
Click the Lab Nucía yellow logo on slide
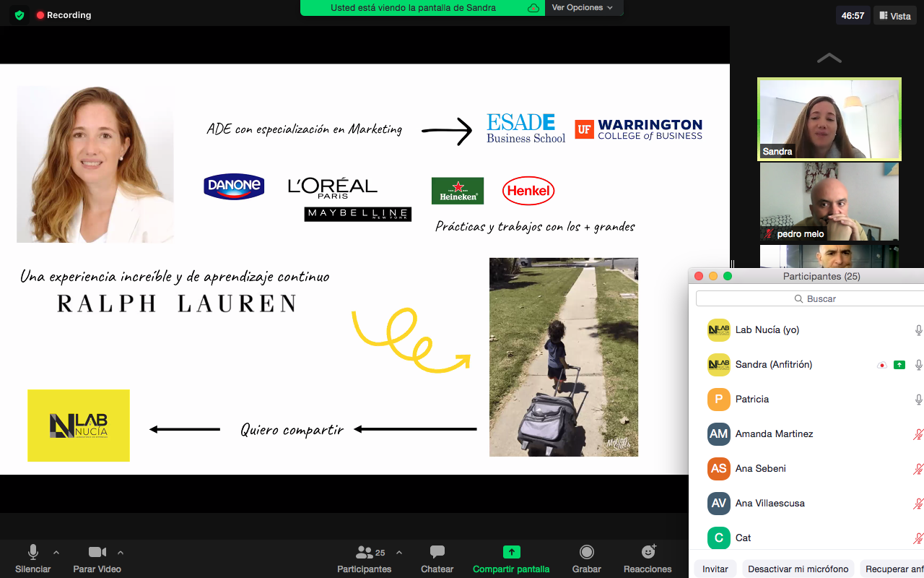click(79, 426)
